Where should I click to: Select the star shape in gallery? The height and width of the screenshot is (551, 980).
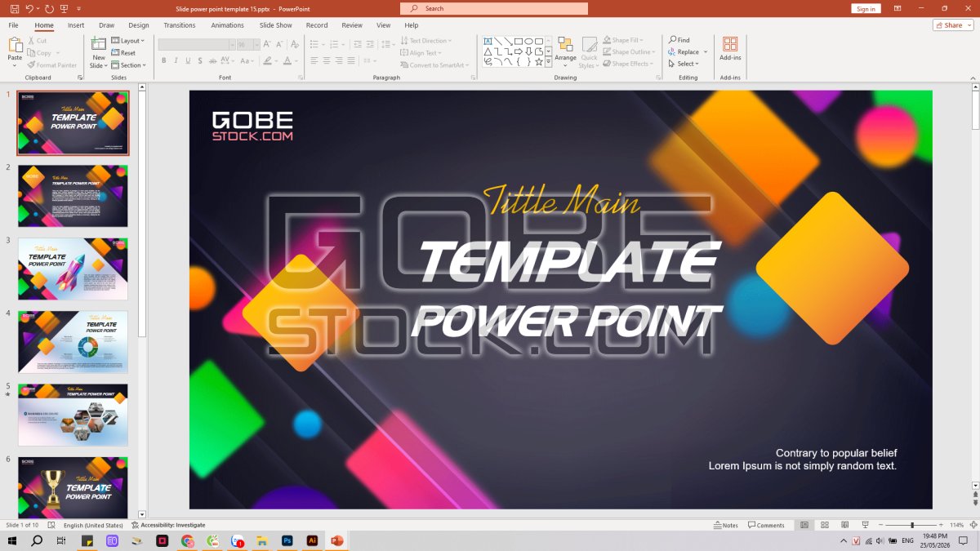coord(538,62)
